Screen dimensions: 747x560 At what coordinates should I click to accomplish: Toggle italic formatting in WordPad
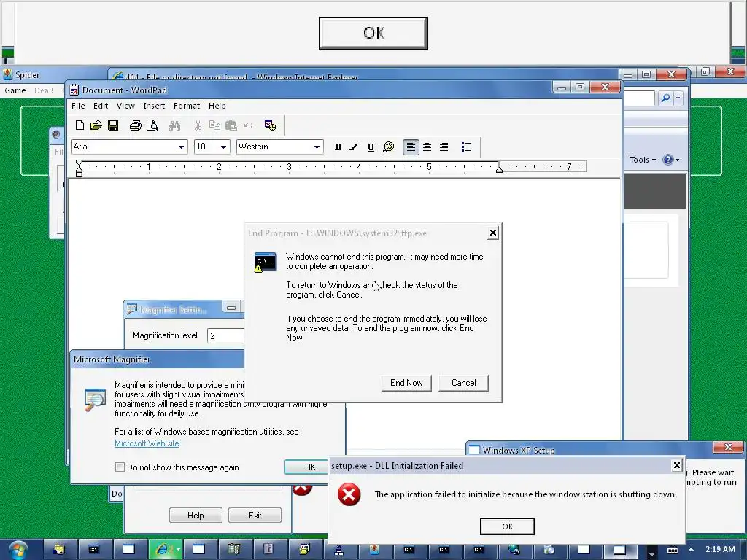[354, 147]
